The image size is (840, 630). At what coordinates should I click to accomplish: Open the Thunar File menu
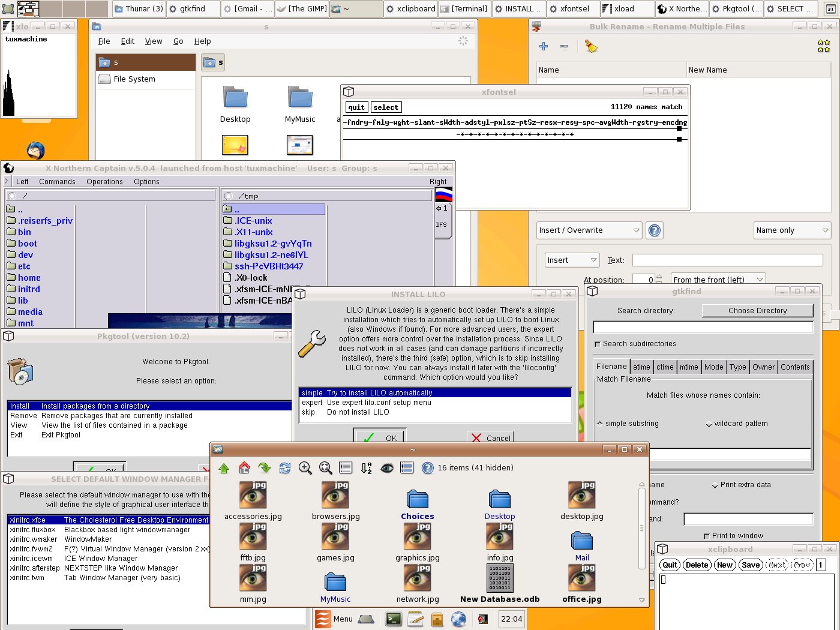(x=104, y=41)
